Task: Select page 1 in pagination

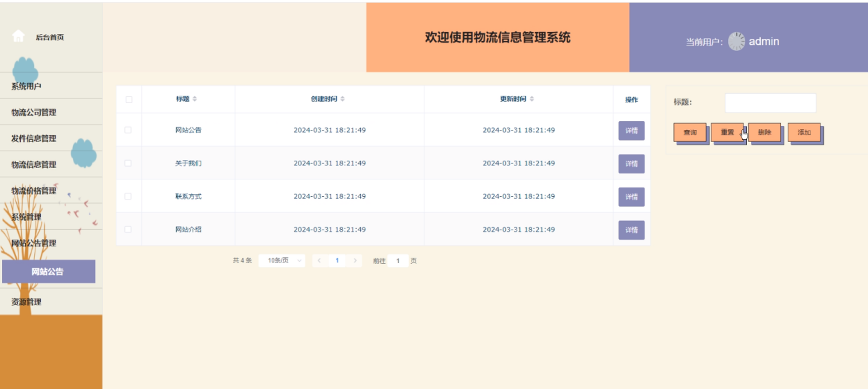Action: coord(337,260)
